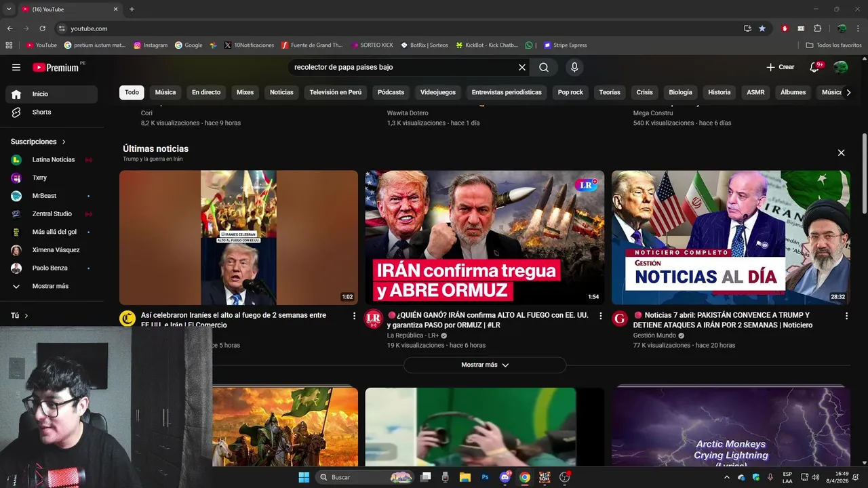Image resolution: width=868 pixels, height=488 pixels.
Task: Open the Iranians celebrating ceasefire thumbnail
Action: coord(239,237)
